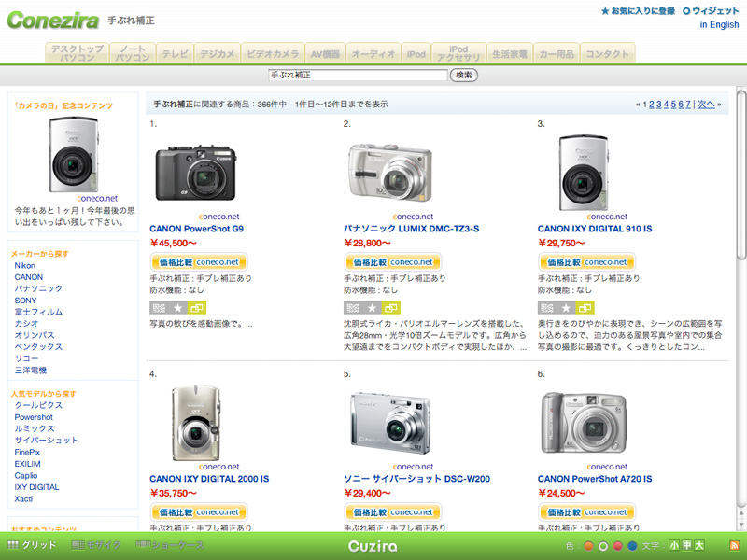Compare prices for PowerShot G9 button
The width and height of the screenshot is (747, 560).
click(199, 262)
